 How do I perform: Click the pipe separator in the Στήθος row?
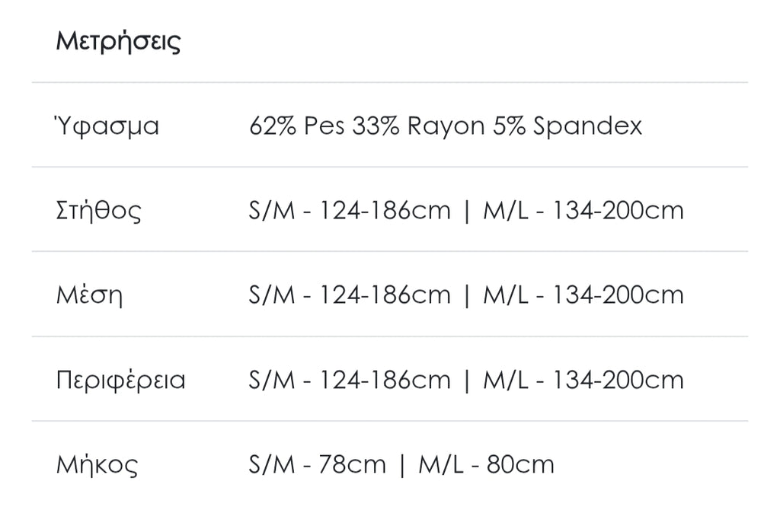(467, 210)
